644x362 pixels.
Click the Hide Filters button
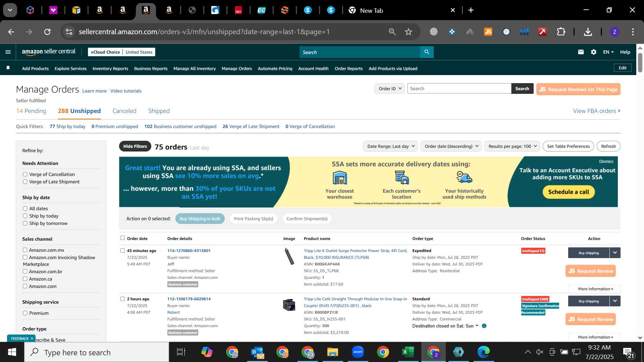pos(135,146)
